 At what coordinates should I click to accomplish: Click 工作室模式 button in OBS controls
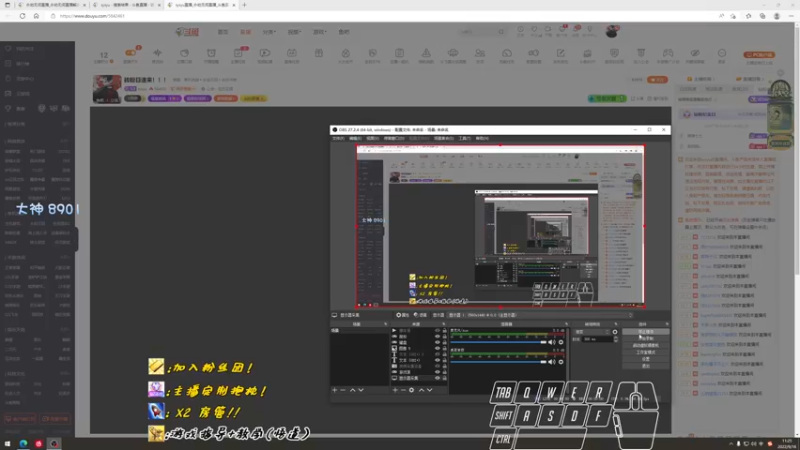tap(645, 352)
